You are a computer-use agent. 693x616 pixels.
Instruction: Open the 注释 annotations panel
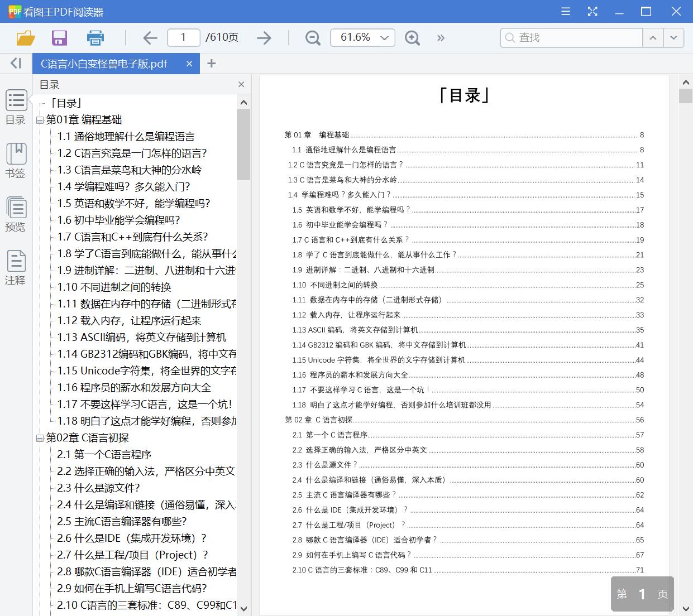tap(16, 267)
